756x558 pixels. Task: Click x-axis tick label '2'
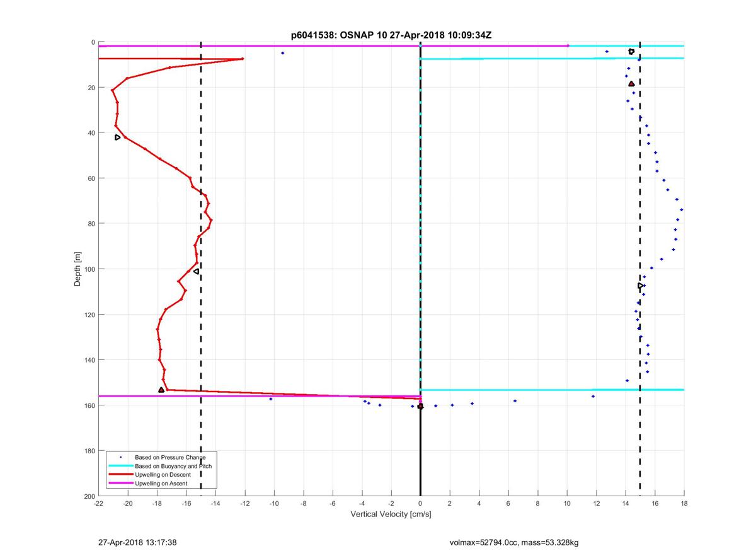[x=450, y=504]
